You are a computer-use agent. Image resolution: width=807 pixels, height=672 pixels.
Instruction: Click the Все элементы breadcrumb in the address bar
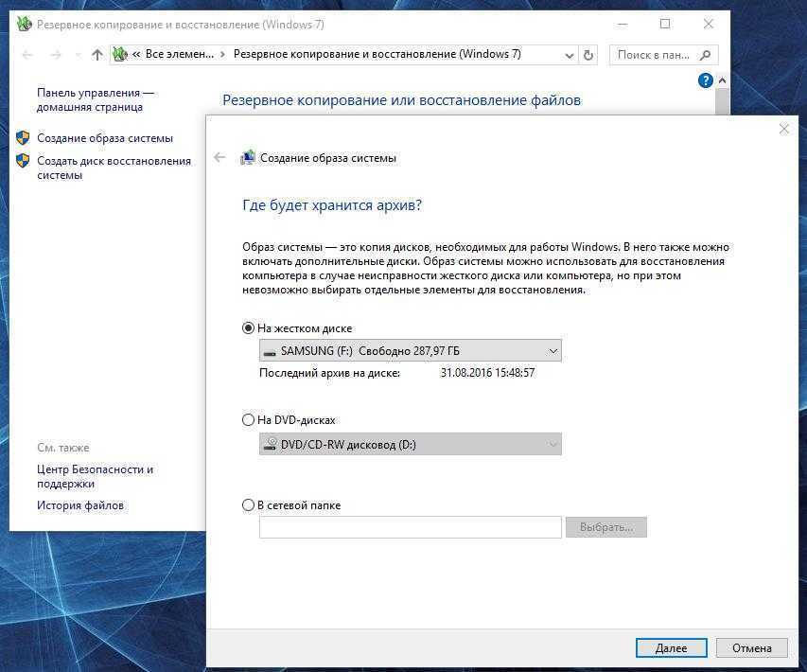(x=178, y=55)
